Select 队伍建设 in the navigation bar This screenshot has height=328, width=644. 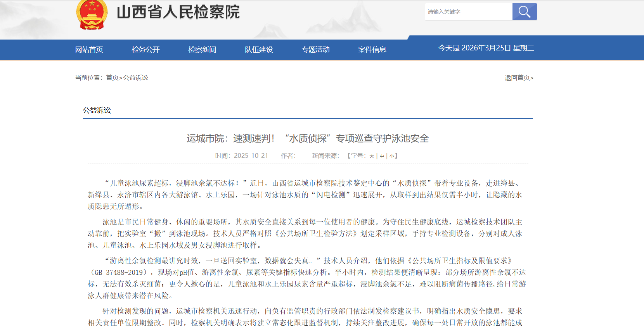click(259, 50)
